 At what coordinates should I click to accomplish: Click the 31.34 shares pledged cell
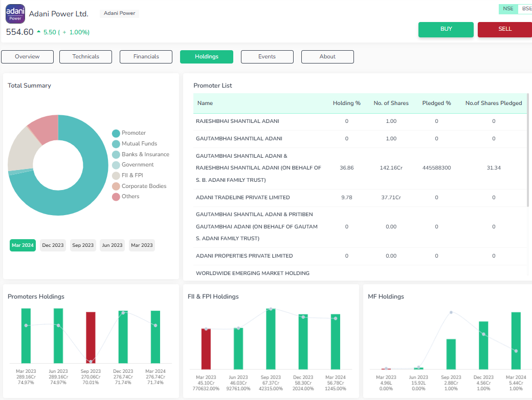(493, 168)
